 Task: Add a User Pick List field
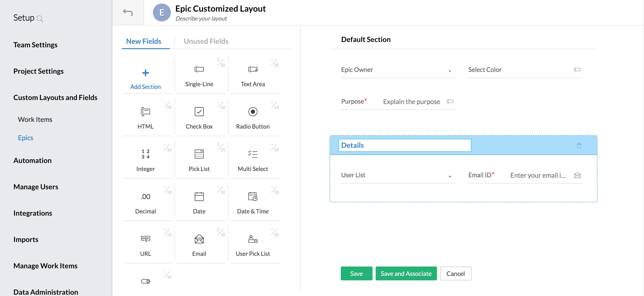pos(252,243)
